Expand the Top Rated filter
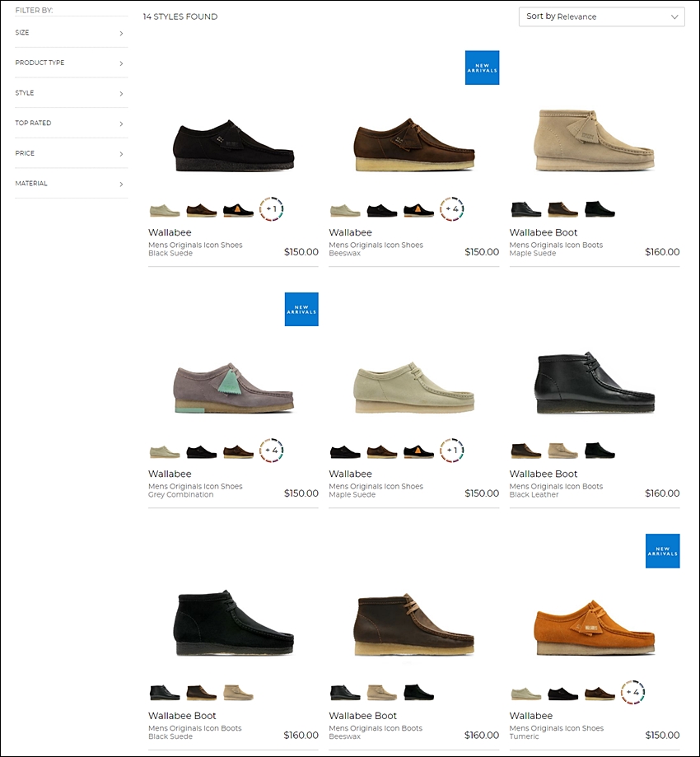This screenshot has height=757, width=700. coord(72,123)
